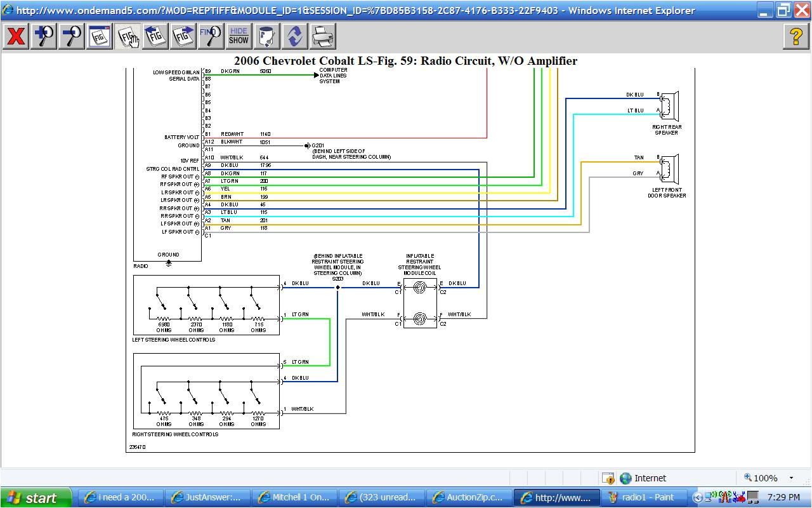This screenshot has height=508, width=812.
Task: Select the zoom-out magnifier tool
Action: [71, 36]
